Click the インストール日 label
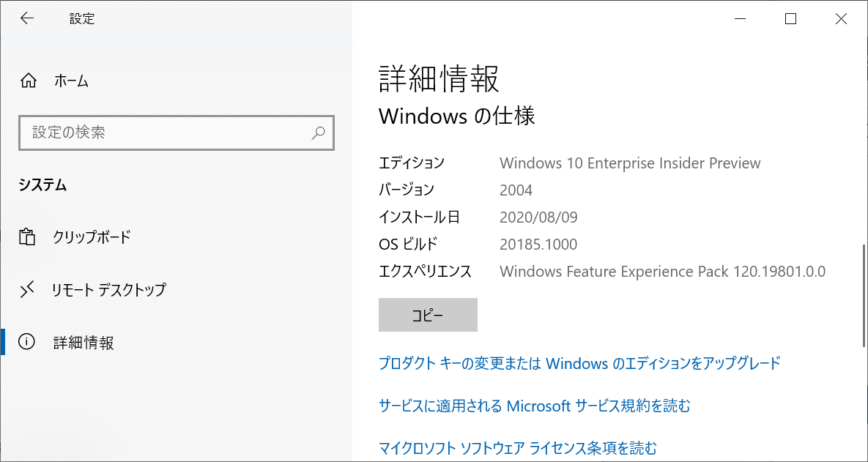This screenshot has height=462, width=868. [419, 217]
